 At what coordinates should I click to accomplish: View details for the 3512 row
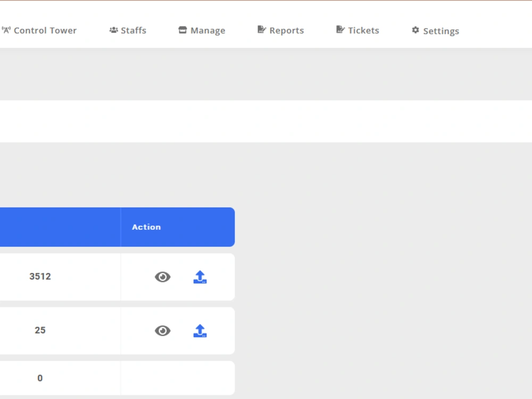pos(162,277)
